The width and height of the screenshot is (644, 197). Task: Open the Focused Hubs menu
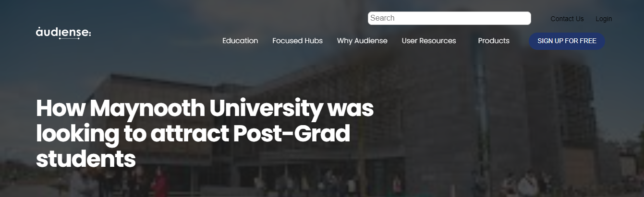pos(298,41)
